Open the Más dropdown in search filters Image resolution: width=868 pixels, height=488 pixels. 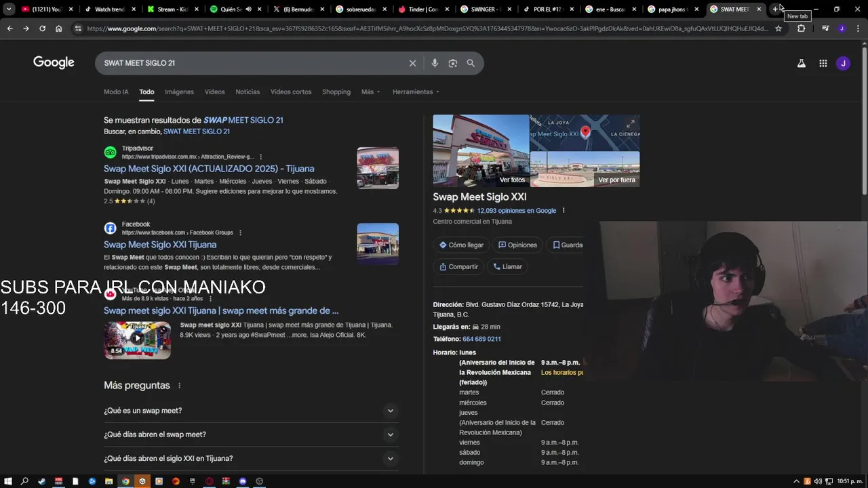(370, 91)
